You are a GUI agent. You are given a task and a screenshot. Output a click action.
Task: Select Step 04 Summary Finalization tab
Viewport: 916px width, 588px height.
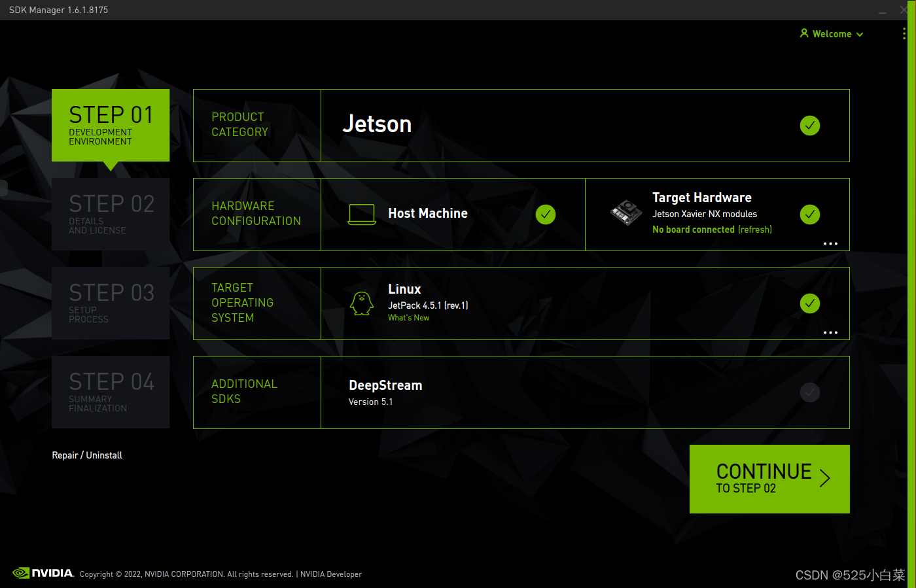pos(111,392)
